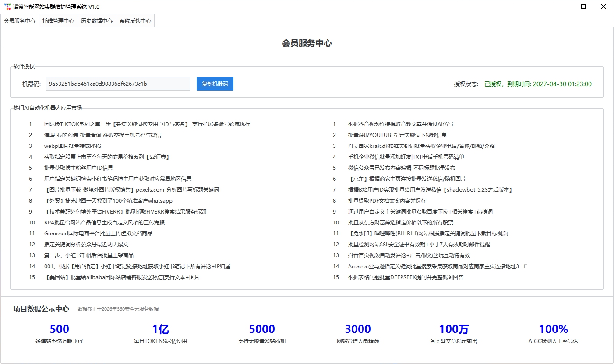Click the 500 multi-site compatibility statistic
Image resolution: width=614 pixels, height=364 pixels.
pyautogui.click(x=59, y=334)
